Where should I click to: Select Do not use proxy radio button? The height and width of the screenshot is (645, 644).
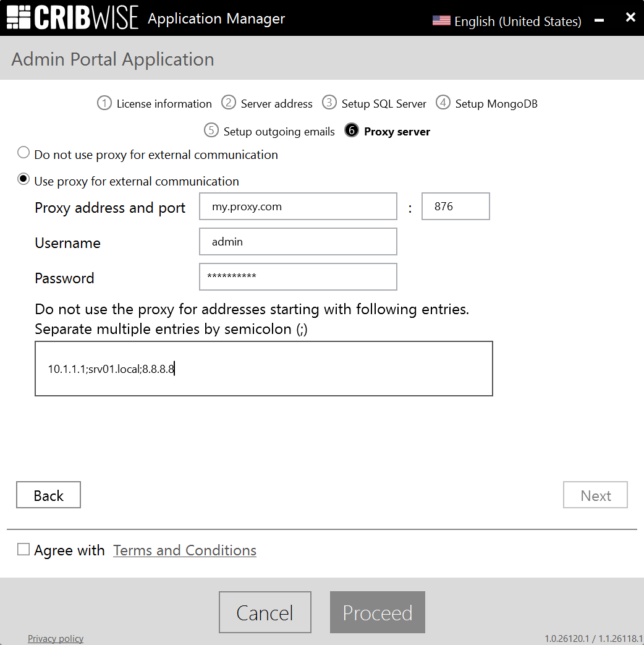tap(23, 153)
